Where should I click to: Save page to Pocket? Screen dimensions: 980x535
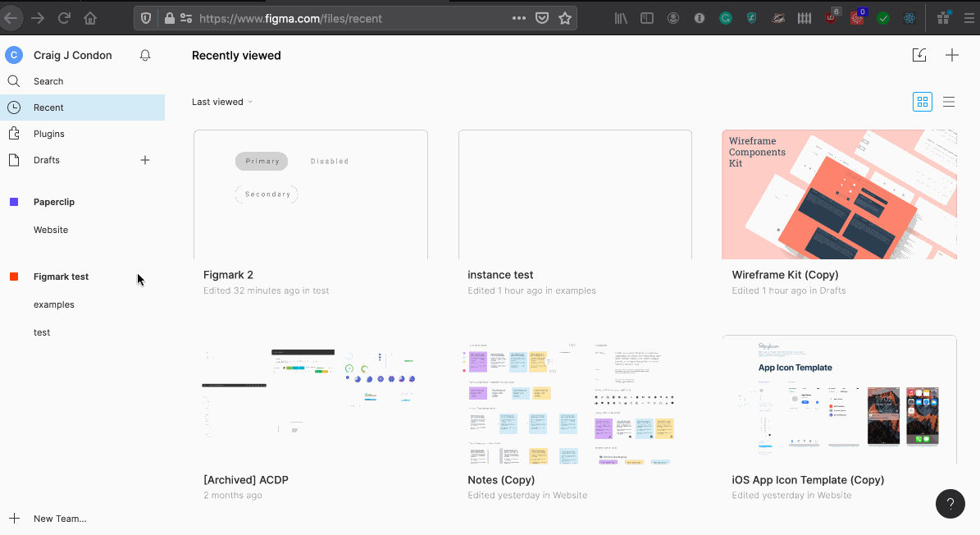[x=542, y=18]
